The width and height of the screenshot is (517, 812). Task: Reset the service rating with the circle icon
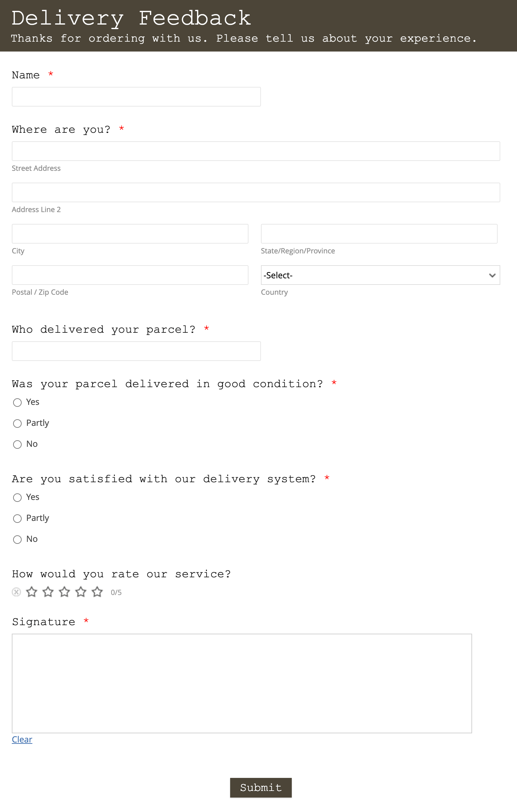[x=16, y=592]
